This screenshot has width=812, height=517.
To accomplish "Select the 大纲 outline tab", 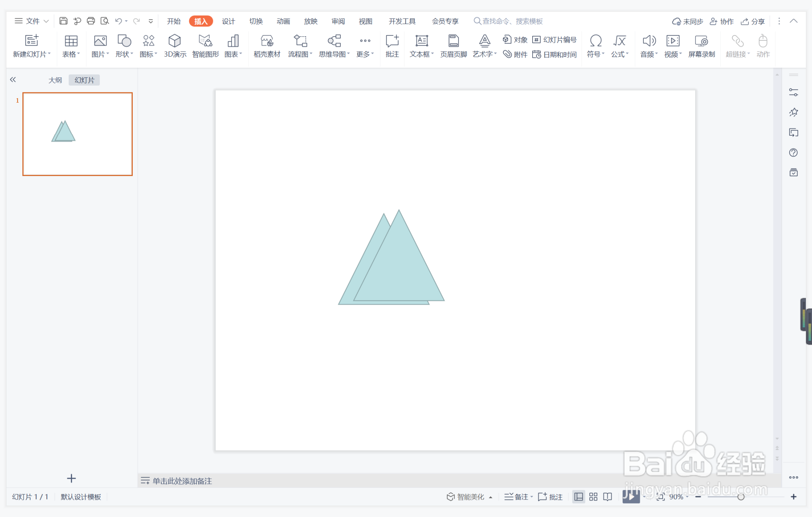I will pyautogui.click(x=55, y=80).
